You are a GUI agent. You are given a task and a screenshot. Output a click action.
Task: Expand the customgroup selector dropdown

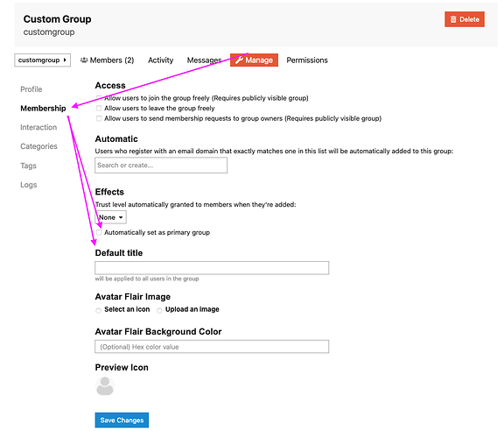42,60
